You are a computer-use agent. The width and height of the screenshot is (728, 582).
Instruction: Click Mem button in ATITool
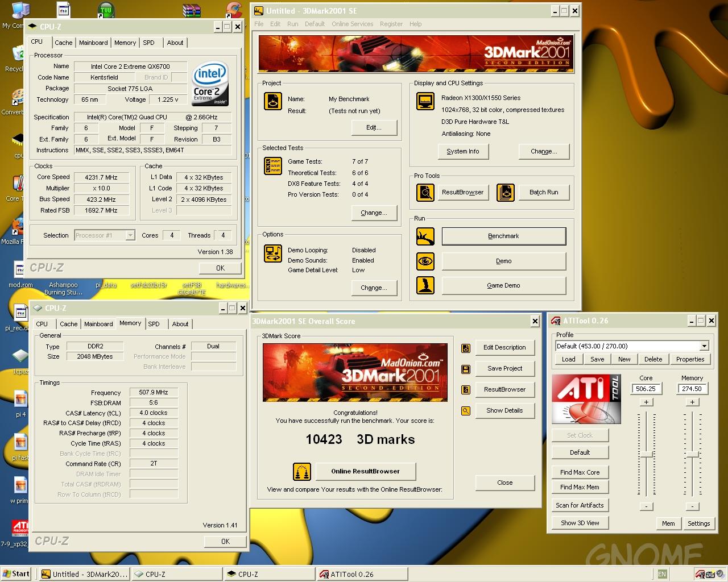pos(668,523)
